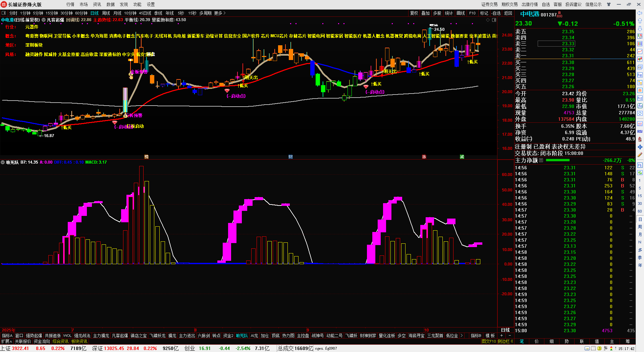Select the 60分钟 period tab

tap(81, 13)
